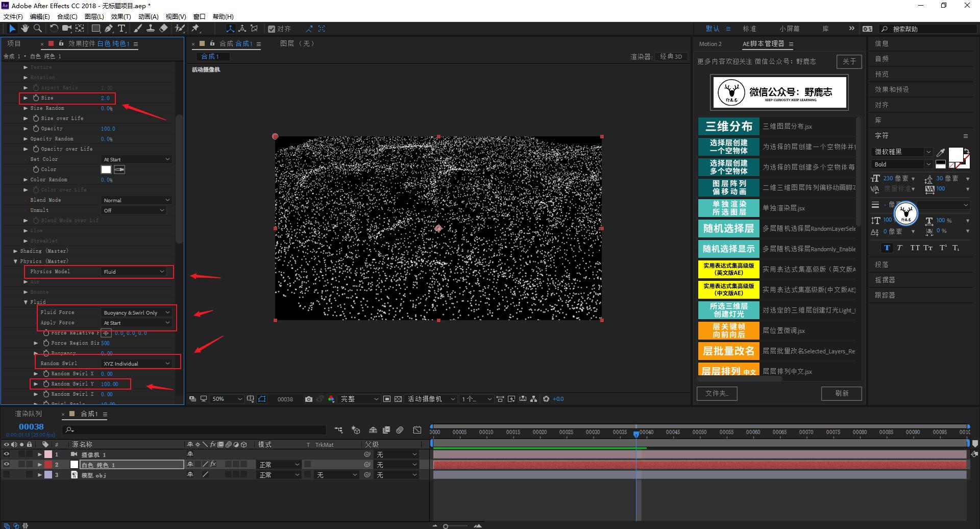Click the timeline layer search field
Screen dimensions: 980x529
coord(194,430)
